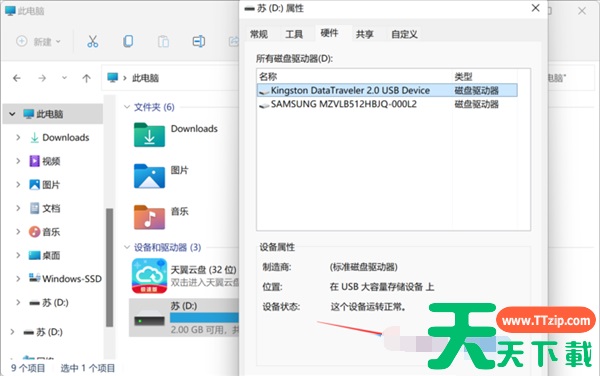Click the 类型 column header
Viewport: 600px width, 376px height.
point(485,77)
